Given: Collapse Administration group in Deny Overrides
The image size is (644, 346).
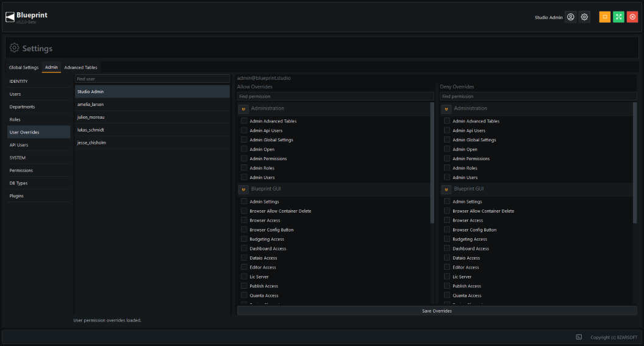Looking at the screenshot, I should [446, 109].
